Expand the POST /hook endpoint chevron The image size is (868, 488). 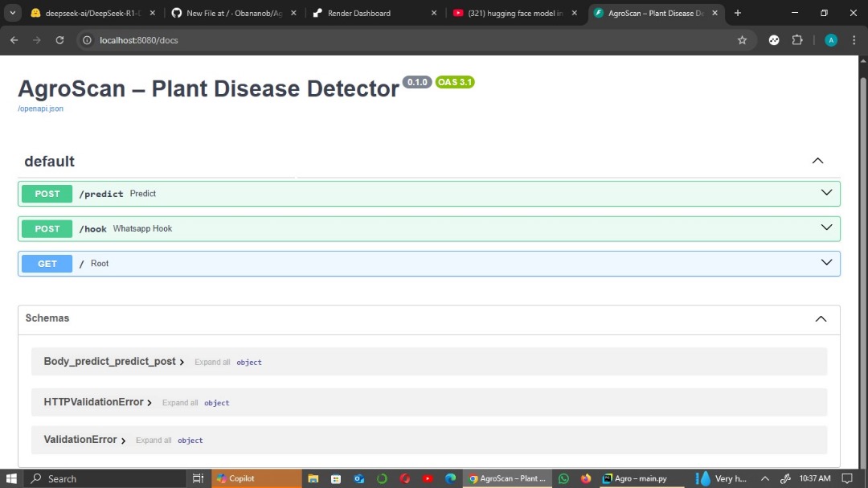pos(826,228)
